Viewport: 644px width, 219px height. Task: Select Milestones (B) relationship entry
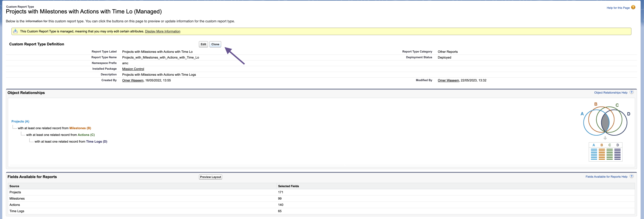tap(80, 128)
